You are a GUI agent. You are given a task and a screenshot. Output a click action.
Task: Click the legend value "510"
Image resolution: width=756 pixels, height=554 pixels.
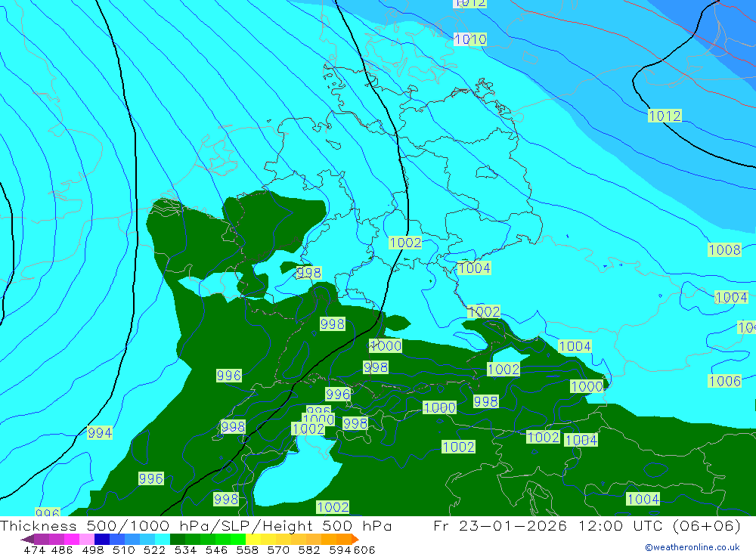(123, 549)
